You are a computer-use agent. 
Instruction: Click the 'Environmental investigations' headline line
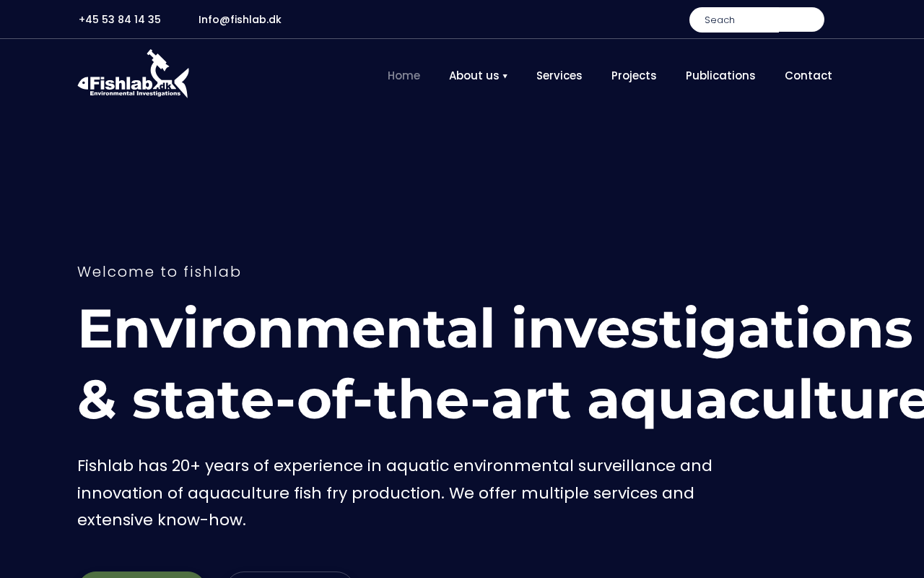pyautogui.click(x=495, y=329)
